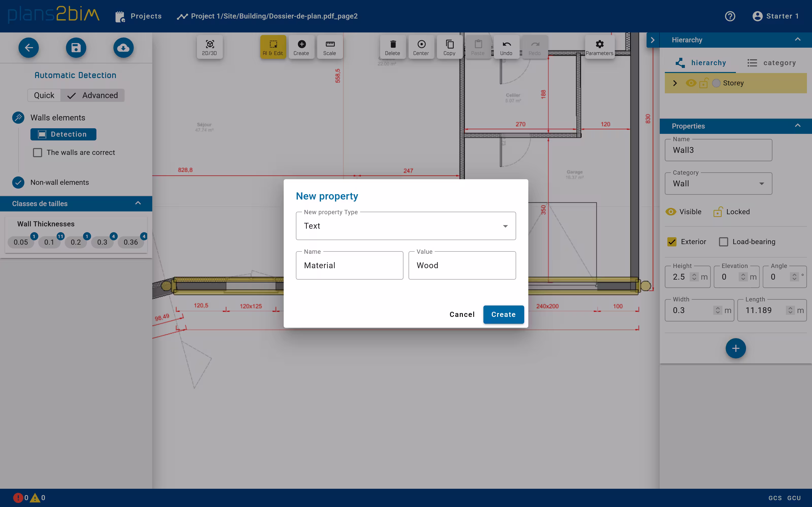Undo the last action

coord(506,47)
